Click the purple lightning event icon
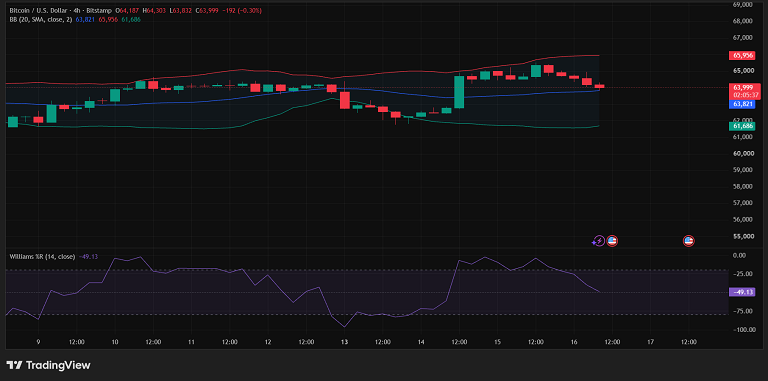This screenshot has width=768, height=381. 598,240
